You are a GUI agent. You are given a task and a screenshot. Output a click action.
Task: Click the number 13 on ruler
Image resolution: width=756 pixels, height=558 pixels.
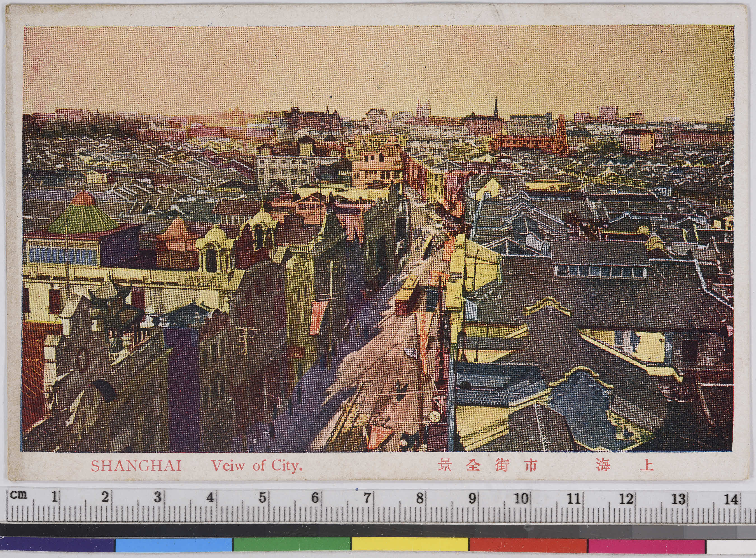(x=678, y=499)
